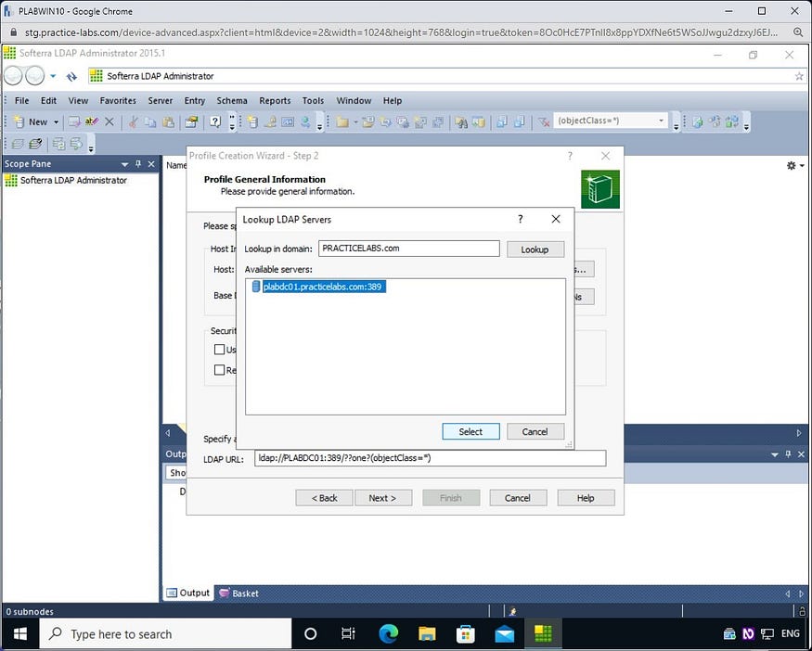Click the Copy toolbar icon
Screen dimensions: 812x651
tap(150, 122)
